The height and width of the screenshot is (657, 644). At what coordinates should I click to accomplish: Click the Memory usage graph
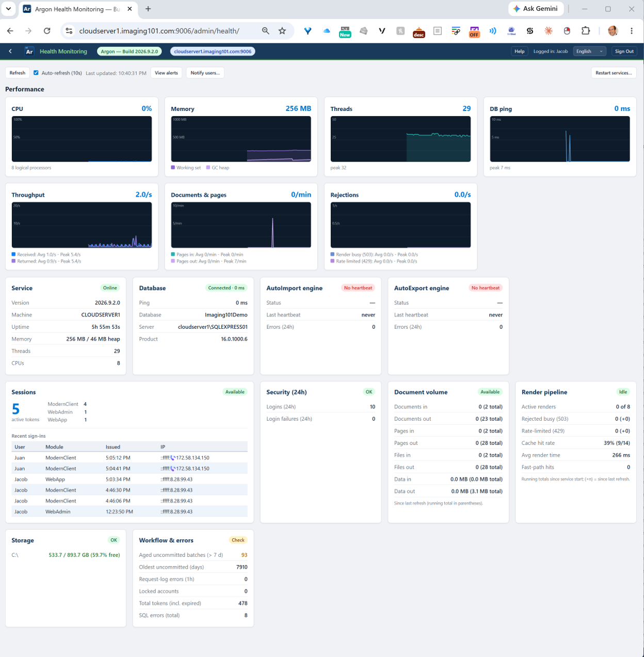[x=241, y=139]
